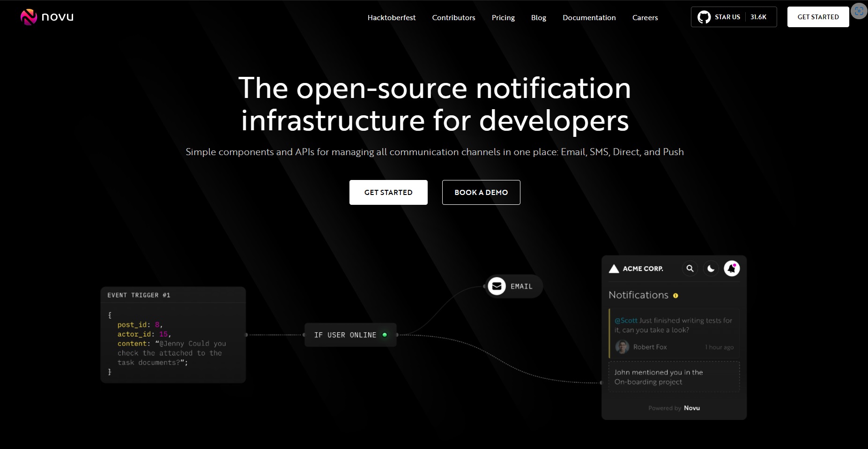This screenshot has height=449, width=868.
Task: Click the Novu logo icon
Action: point(29,17)
